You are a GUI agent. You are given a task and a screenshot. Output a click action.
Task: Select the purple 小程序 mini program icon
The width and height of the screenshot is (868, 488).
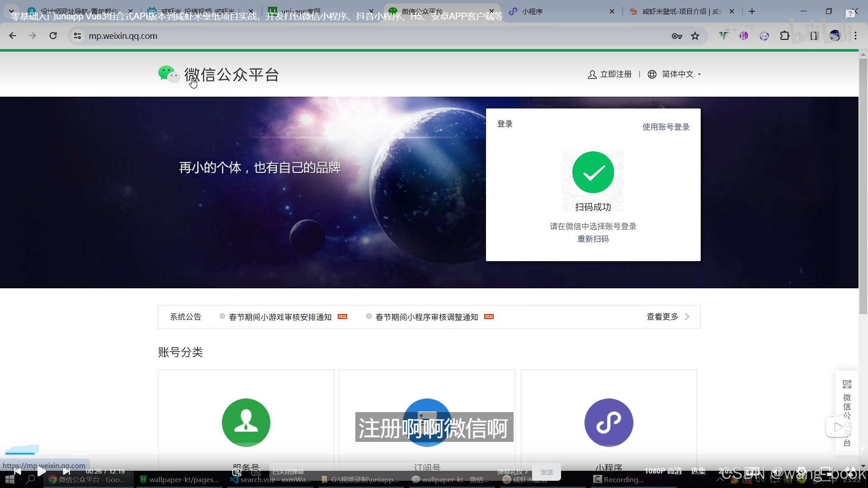609,422
